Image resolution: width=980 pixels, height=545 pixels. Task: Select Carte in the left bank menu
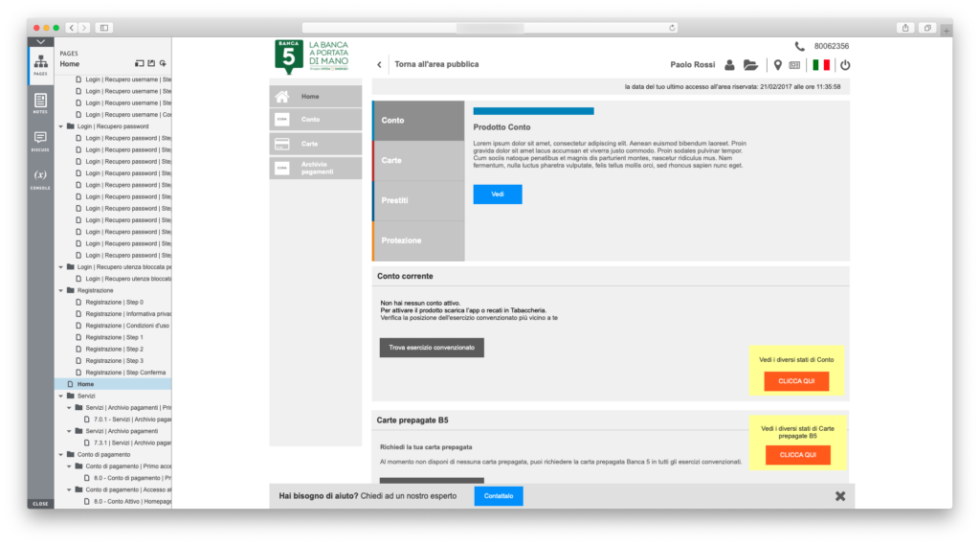316,144
